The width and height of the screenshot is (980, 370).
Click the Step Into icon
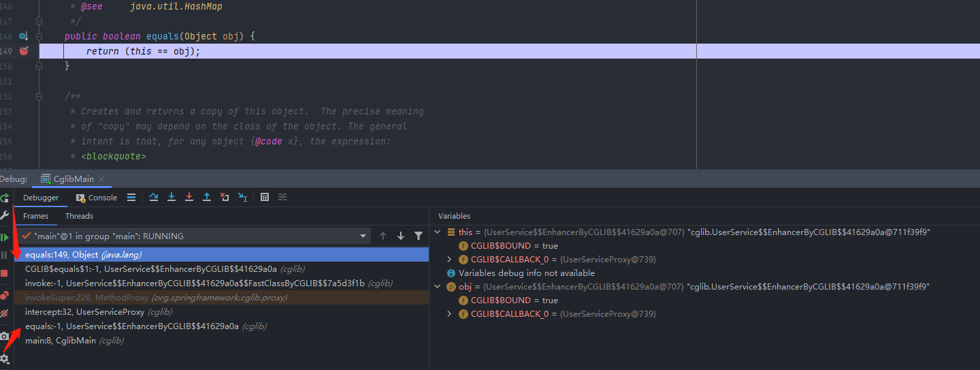pos(171,198)
